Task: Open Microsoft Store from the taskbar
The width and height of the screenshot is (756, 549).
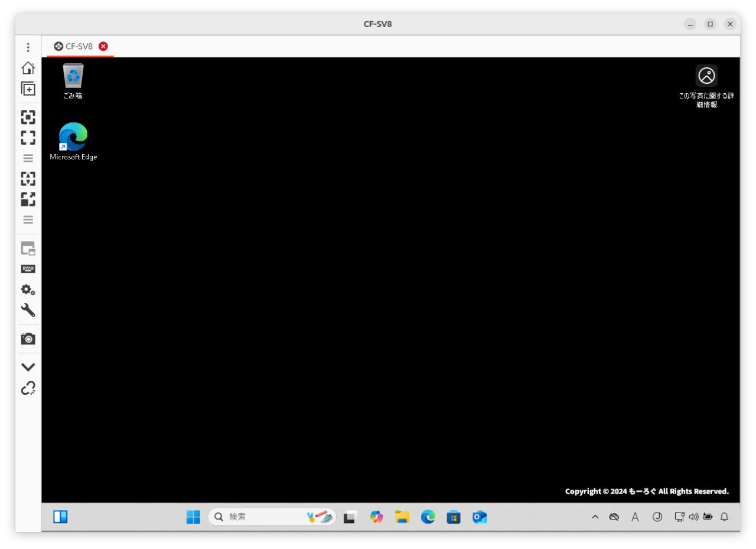Action: coord(454,517)
